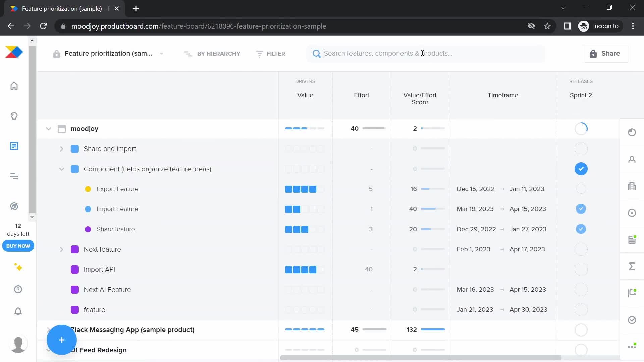Expand the Next feature row
This screenshot has width=644, height=362.
click(61, 249)
